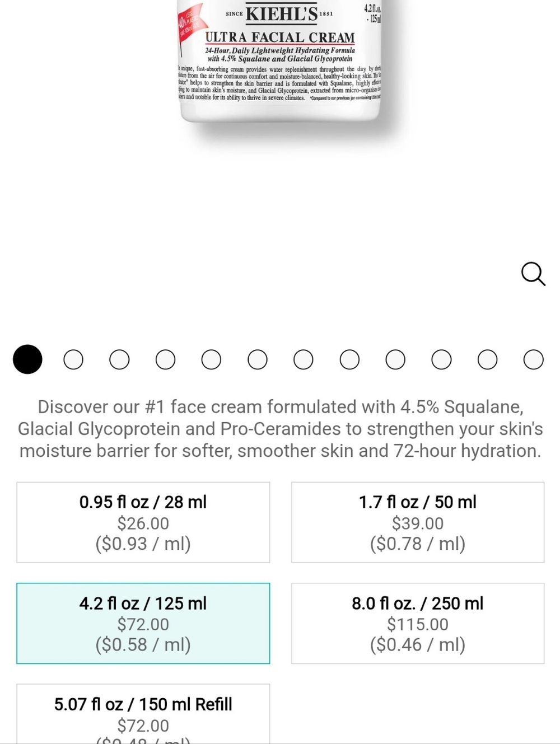View the ninth carousel image dot
The image size is (560, 744).
395,359
